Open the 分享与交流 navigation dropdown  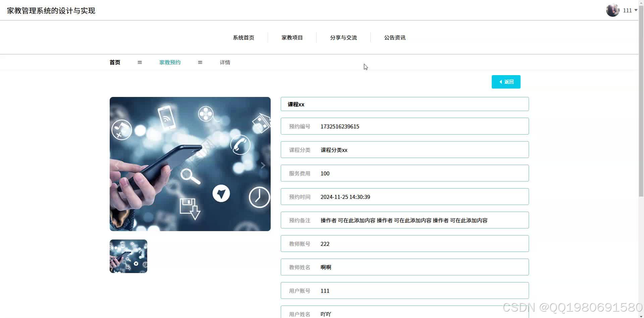pos(343,38)
